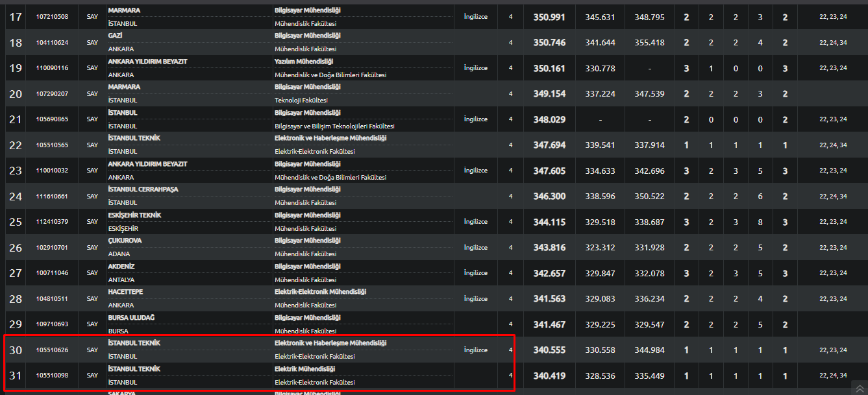Select program code 105690865
This screenshot has width=868, height=395.
[53, 119]
